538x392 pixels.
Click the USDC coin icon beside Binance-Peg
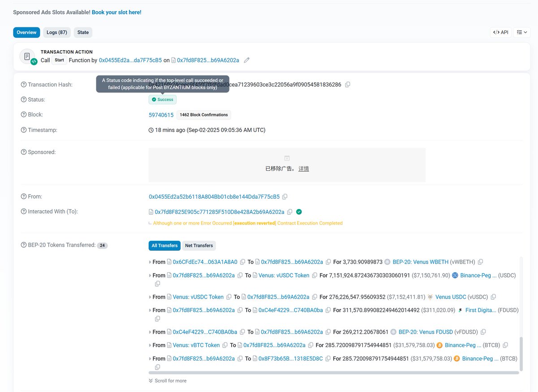(455, 275)
